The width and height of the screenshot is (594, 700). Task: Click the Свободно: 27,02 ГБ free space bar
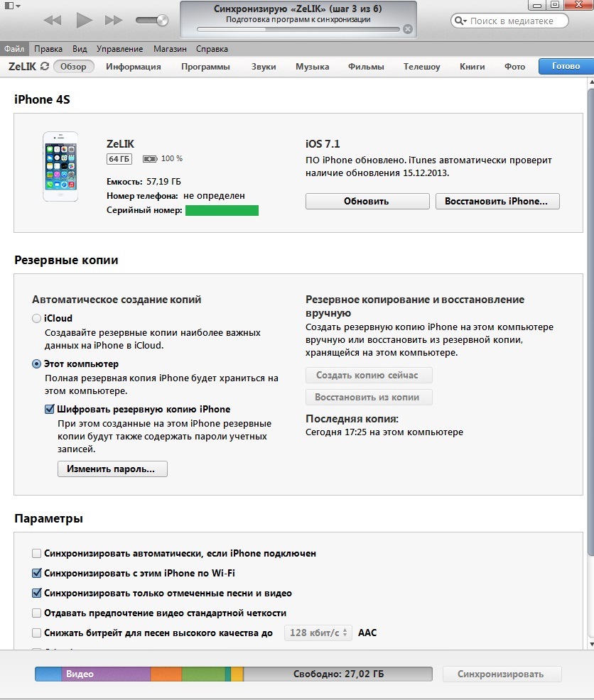pyautogui.click(x=338, y=674)
